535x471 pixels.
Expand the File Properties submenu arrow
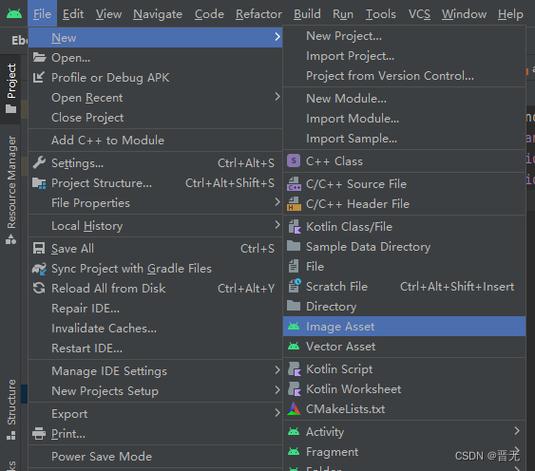tap(277, 202)
